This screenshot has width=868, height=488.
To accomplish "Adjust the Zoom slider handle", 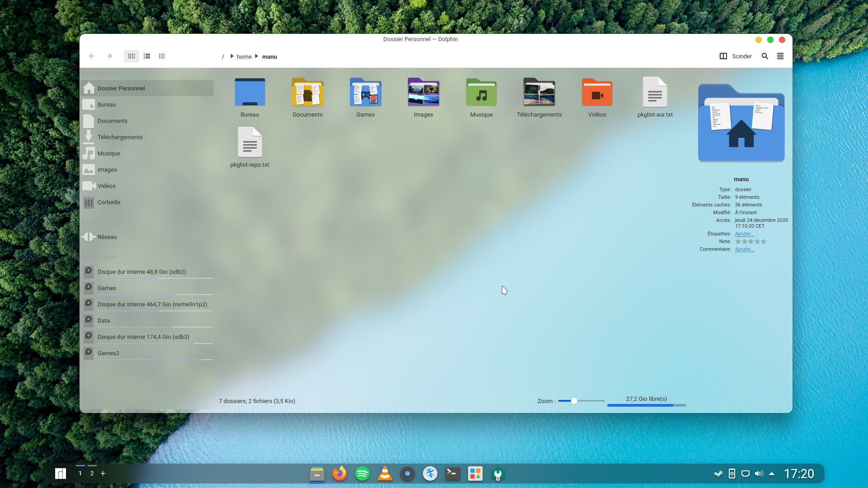I will tap(574, 401).
